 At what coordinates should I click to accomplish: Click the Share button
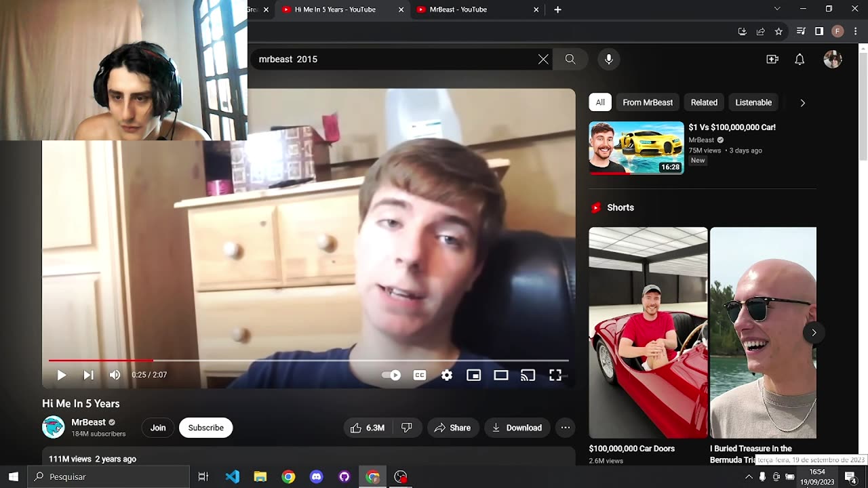pos(452,428)
